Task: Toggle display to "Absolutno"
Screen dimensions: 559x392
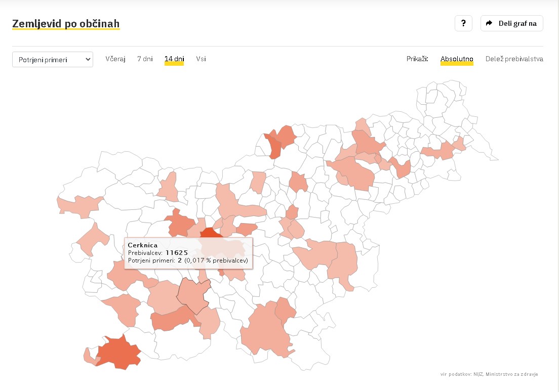Action: [457, 59]
